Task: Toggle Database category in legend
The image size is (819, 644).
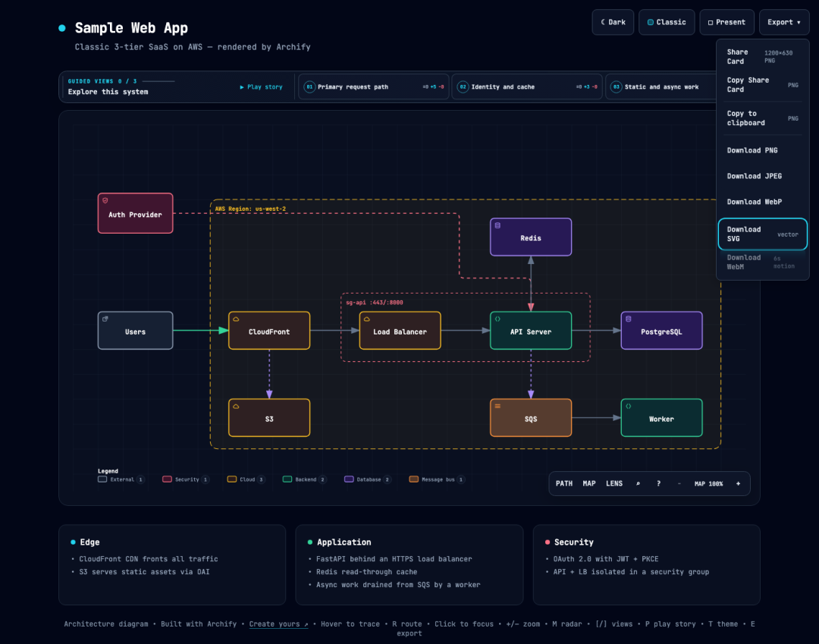Action: pyautogui.click(x=369, y=479)
